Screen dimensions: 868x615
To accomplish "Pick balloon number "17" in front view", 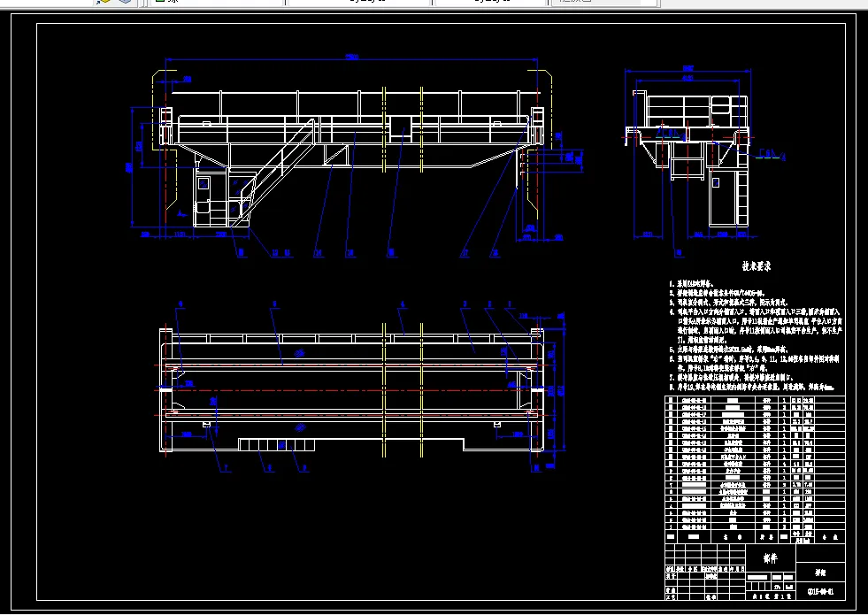I will [465, 253].
